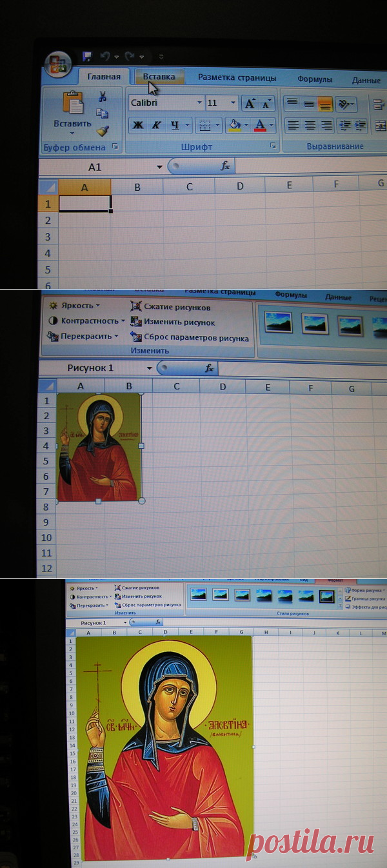Screen dimensions: 387x868
Task: Click Изменить рисунок in the middle photo
Action: (173, 322)
